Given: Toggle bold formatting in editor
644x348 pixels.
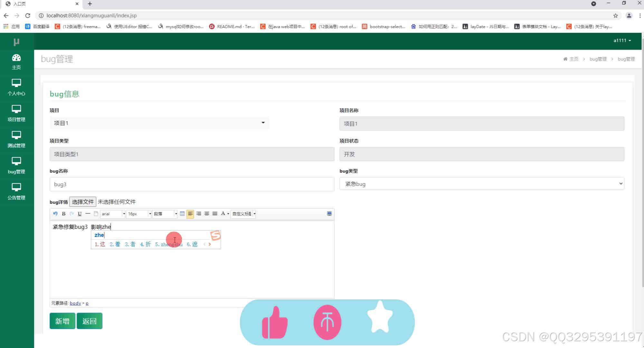Looking at the screenshot, I should (63, 214).
